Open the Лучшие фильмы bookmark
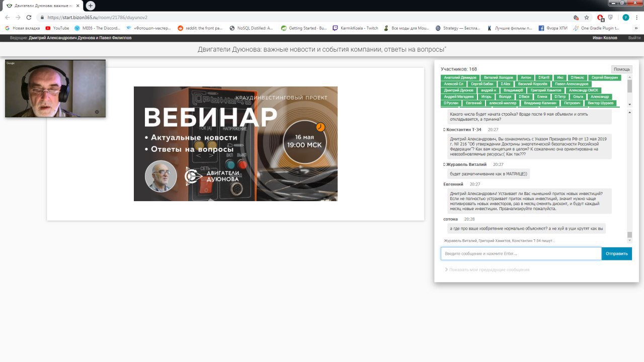This screenshot has width=644, height=362. pyautogui.click(x=509, y=28)
